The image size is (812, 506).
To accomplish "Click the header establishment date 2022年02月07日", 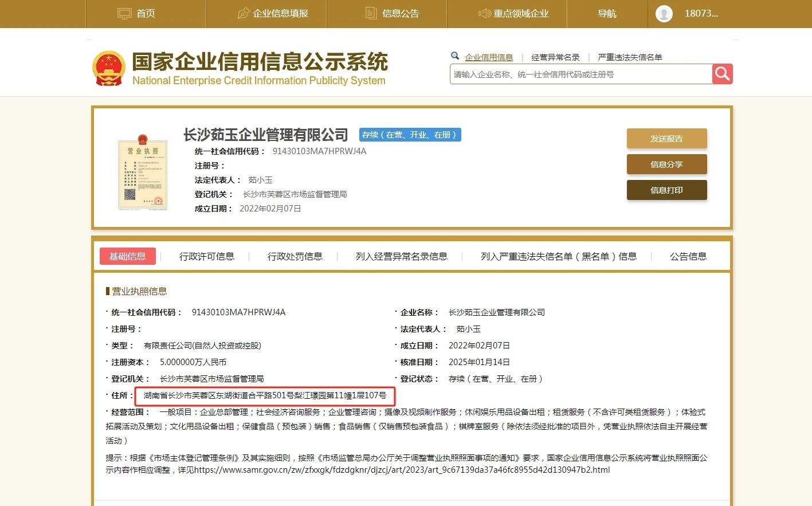I will [270, 209].
